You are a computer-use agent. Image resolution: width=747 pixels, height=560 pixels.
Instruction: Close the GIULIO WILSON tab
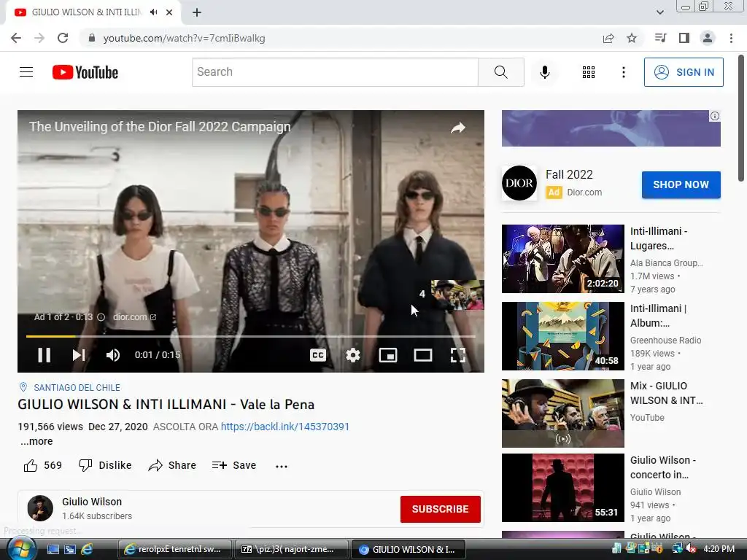click(169, 12)
